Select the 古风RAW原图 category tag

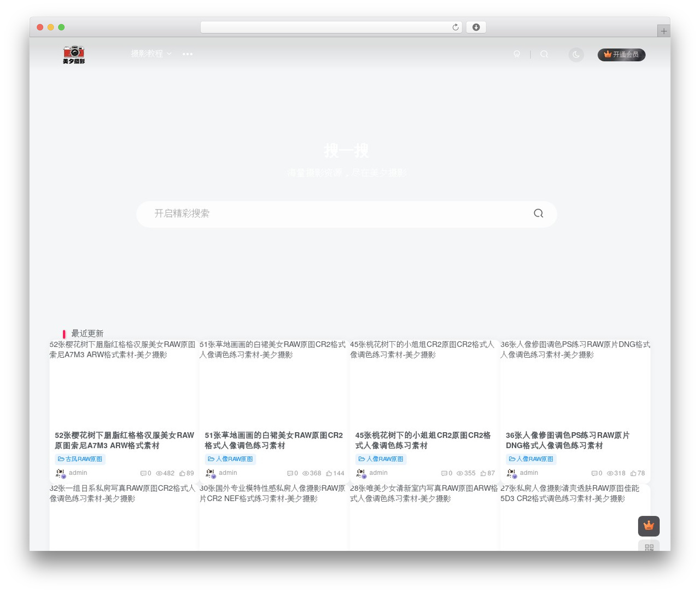pos(80,459)
